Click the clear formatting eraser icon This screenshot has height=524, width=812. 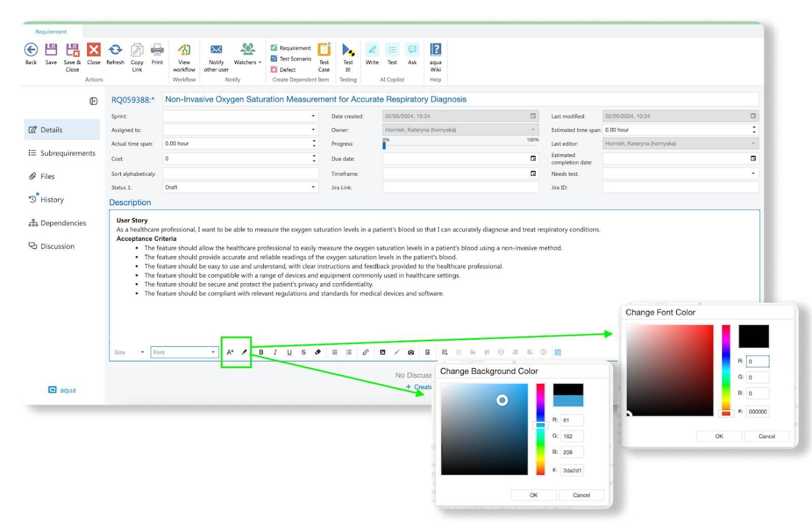[318, 352]
